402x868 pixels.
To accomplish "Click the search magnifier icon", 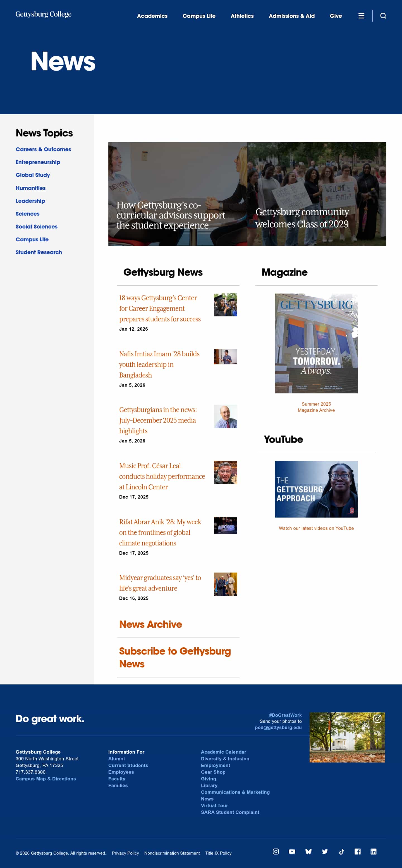I will [x=383, y=16].
